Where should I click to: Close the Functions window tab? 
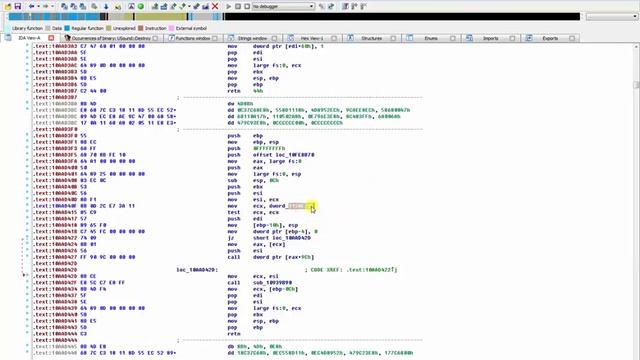pos(215,38)
